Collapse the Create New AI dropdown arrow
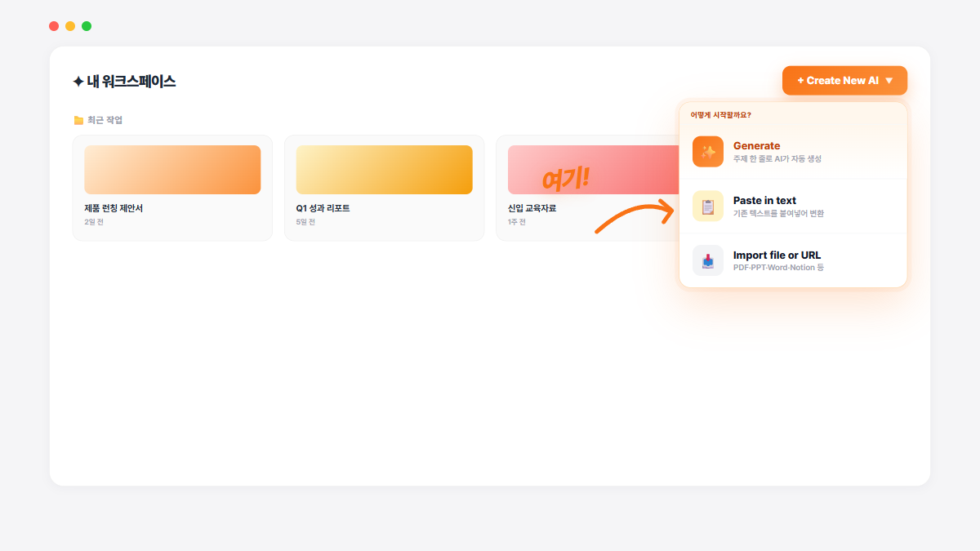Image resolution: width=980 pixels, height=551 pixels. click(x=889, y=81)
